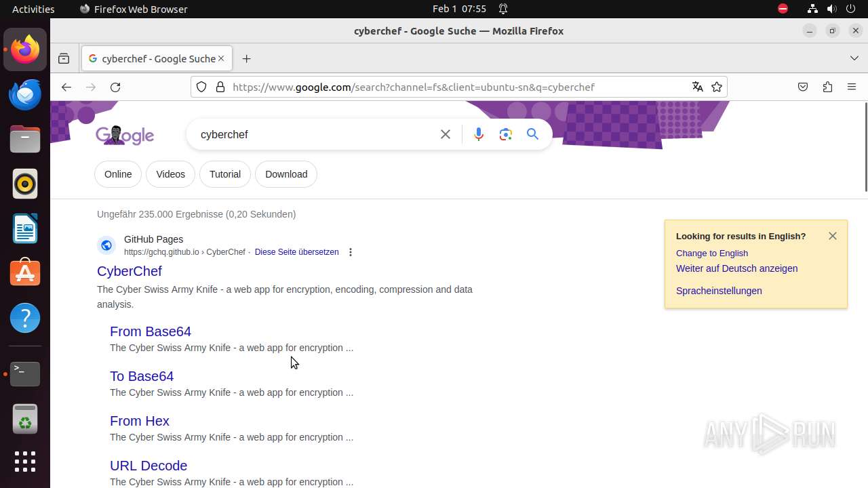868x488 pixels.
Task: Close the cyberchef Google Suche tab
Action: pos(220,59)
